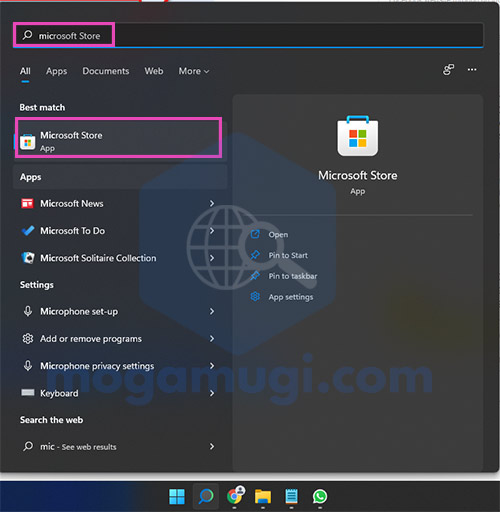
Task: Click Pin to Start
Action: pyautogui.click(x=288, y=255)
